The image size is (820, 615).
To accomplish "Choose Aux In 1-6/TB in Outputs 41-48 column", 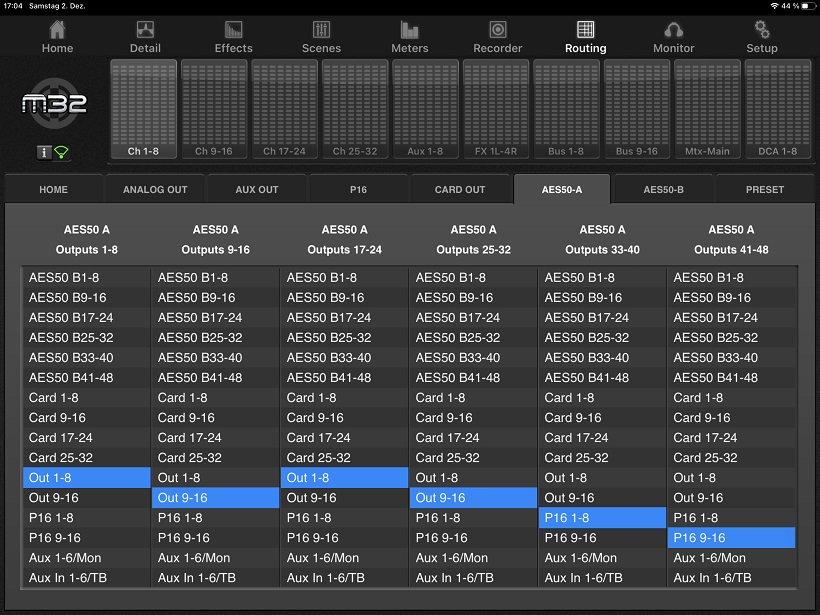I will pos(731,578).
